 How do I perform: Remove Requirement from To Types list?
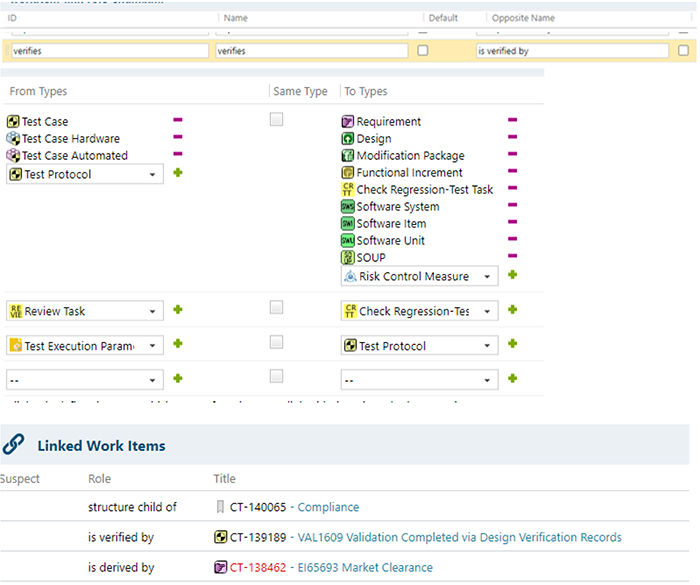(512, 121)
